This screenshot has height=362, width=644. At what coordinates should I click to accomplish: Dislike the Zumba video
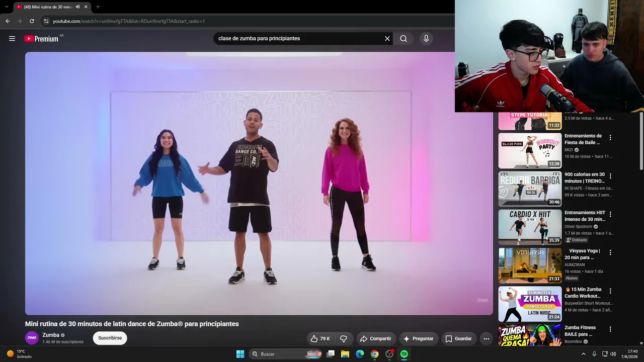[x=344, y=339]
